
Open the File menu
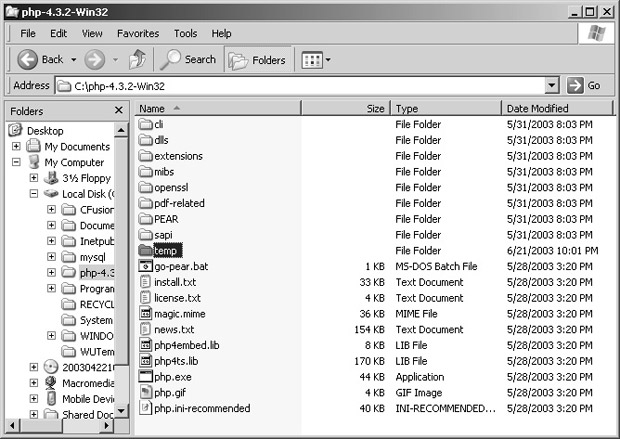(x=28, y=34)
